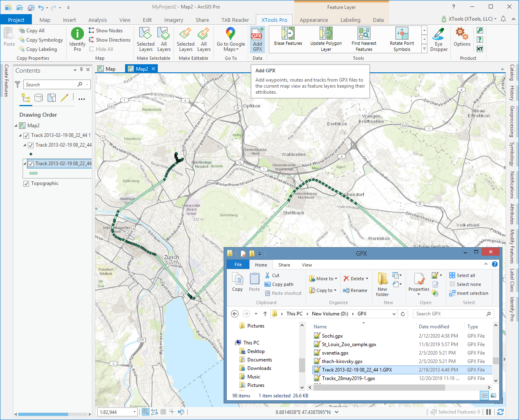Click Select all in GPX window
This screenshot has width=519, height=420.
pos(462,275)
